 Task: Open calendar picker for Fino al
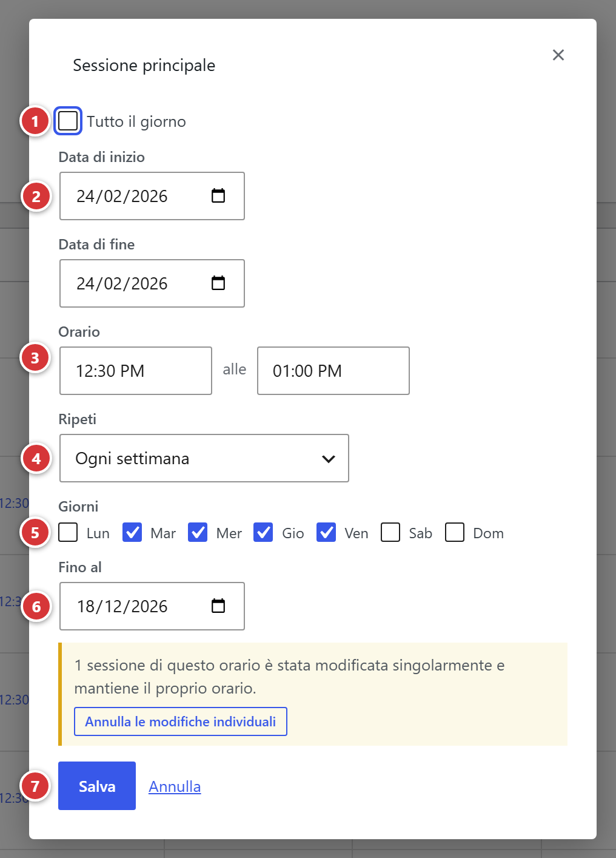(x=218, y=606)
